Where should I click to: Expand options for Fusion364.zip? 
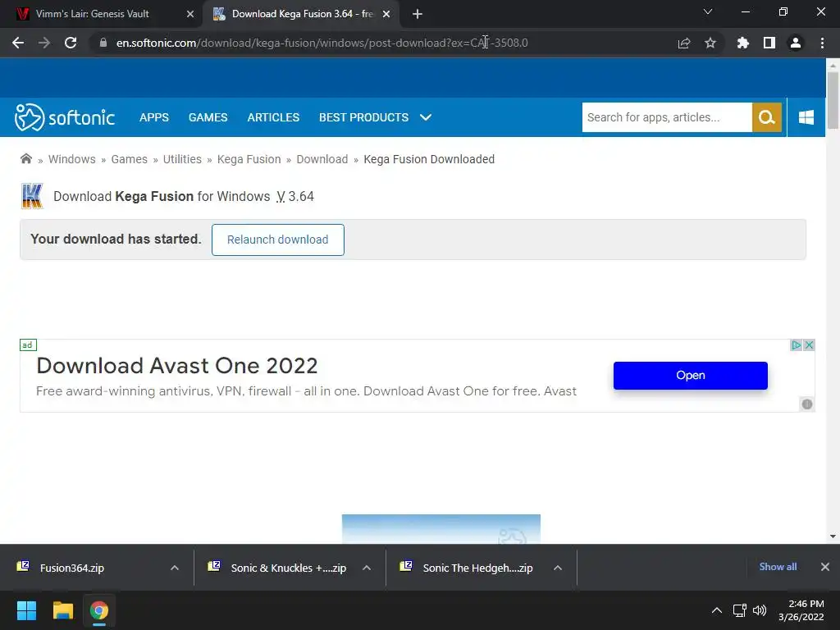tap(175, 568)
